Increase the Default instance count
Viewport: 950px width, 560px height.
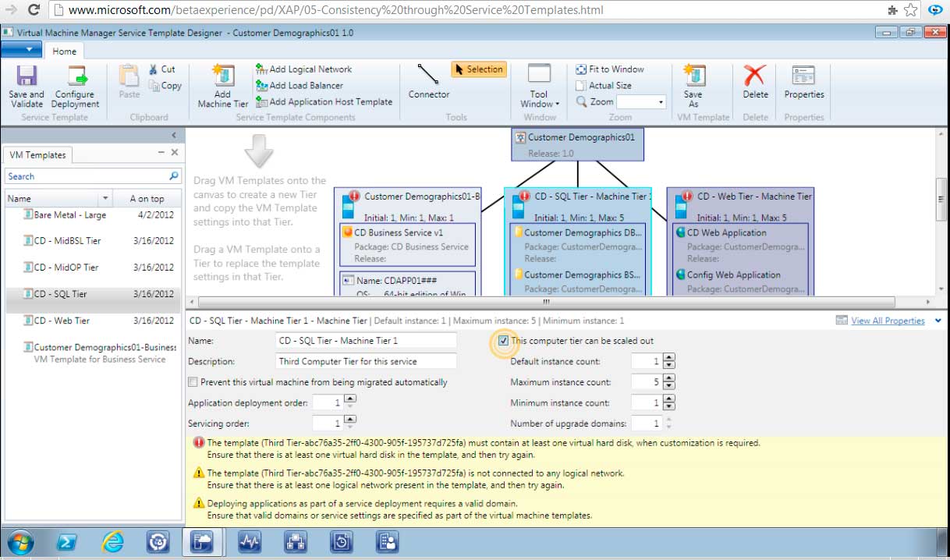(x=669, y=358)
